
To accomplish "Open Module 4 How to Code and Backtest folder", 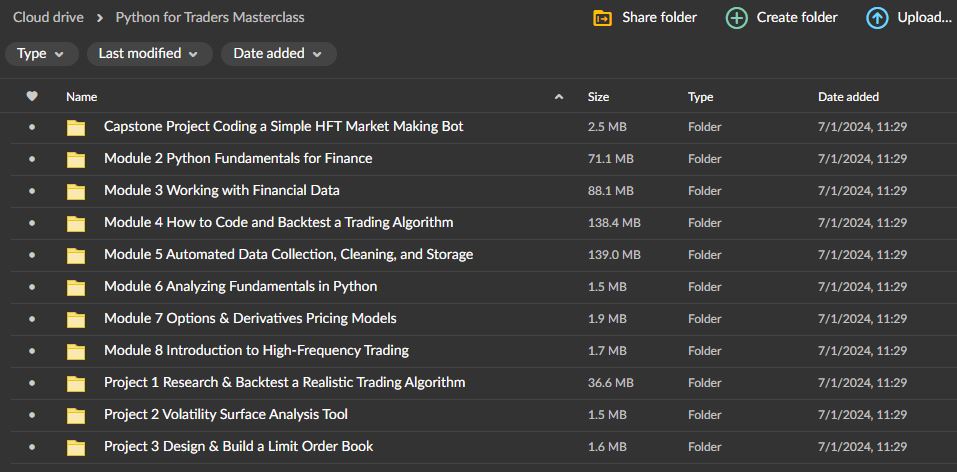I will 278,223.
